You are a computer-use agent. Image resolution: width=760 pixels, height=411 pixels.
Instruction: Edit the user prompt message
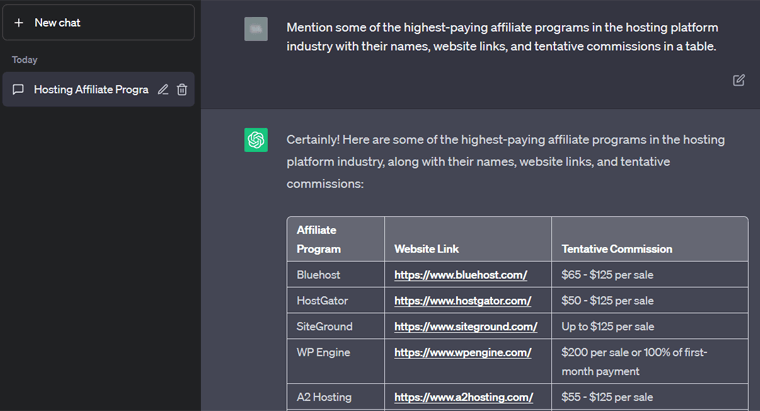739,80
